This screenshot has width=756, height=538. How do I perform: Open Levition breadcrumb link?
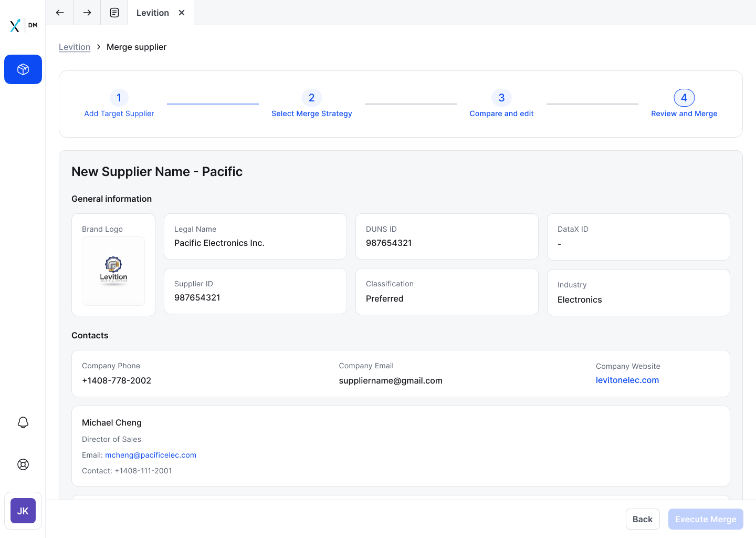[x=75, y=47]
